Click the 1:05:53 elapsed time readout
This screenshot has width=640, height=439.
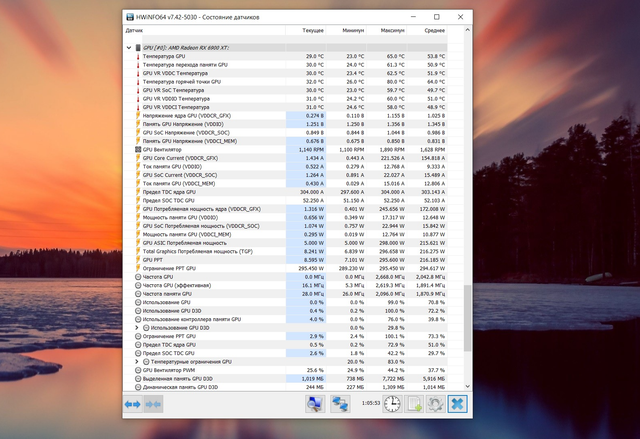click(x=371, y=403)
